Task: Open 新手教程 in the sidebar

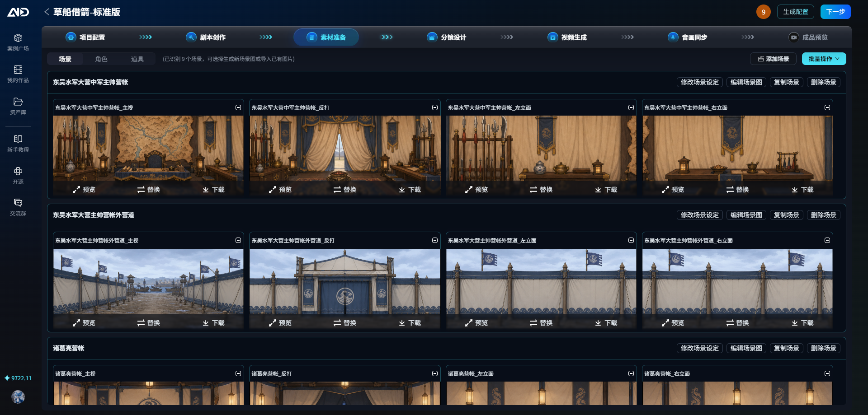Action: click(x=18, y=144)
